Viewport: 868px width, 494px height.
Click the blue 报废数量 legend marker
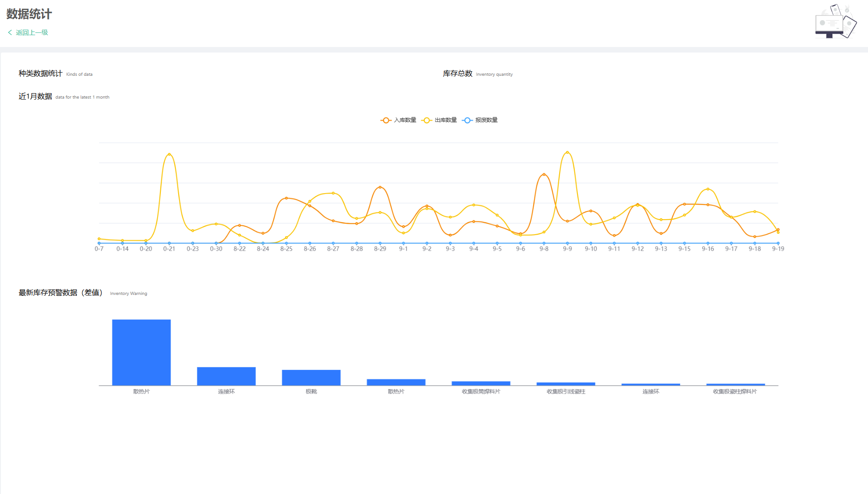(467, 120)
